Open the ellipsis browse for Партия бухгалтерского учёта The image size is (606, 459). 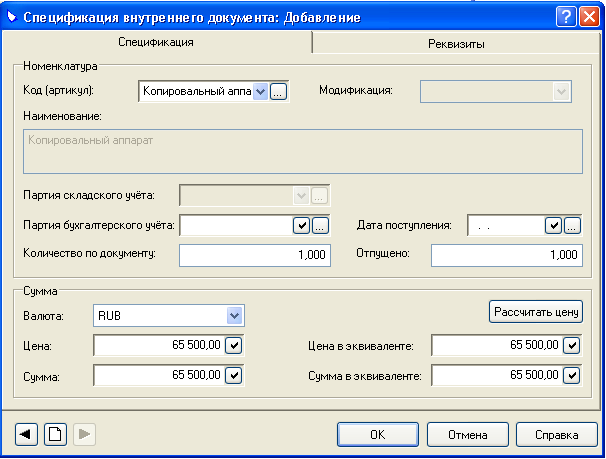pos(320,226)
